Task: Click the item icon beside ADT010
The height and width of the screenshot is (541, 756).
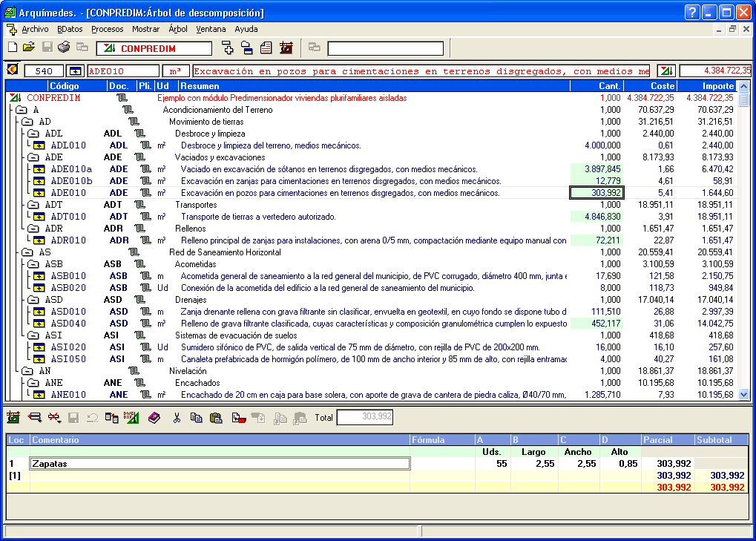Action: click(39, 217)
